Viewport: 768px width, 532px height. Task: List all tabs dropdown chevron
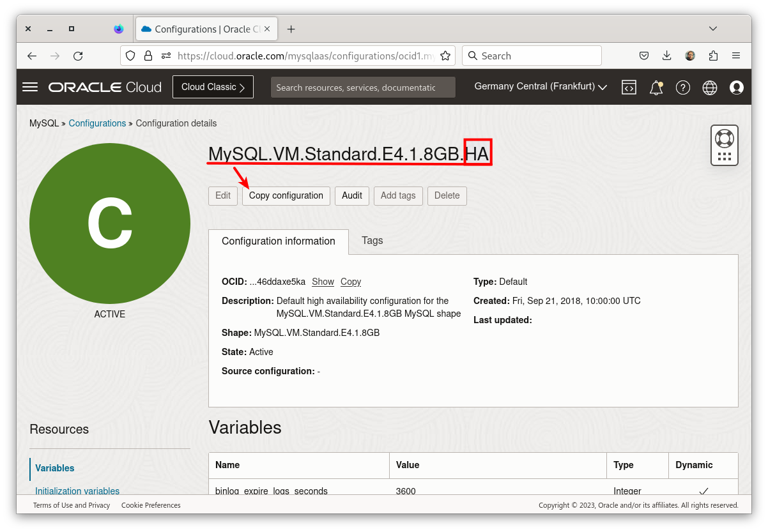pyautogui.click(x=714, y=29)
